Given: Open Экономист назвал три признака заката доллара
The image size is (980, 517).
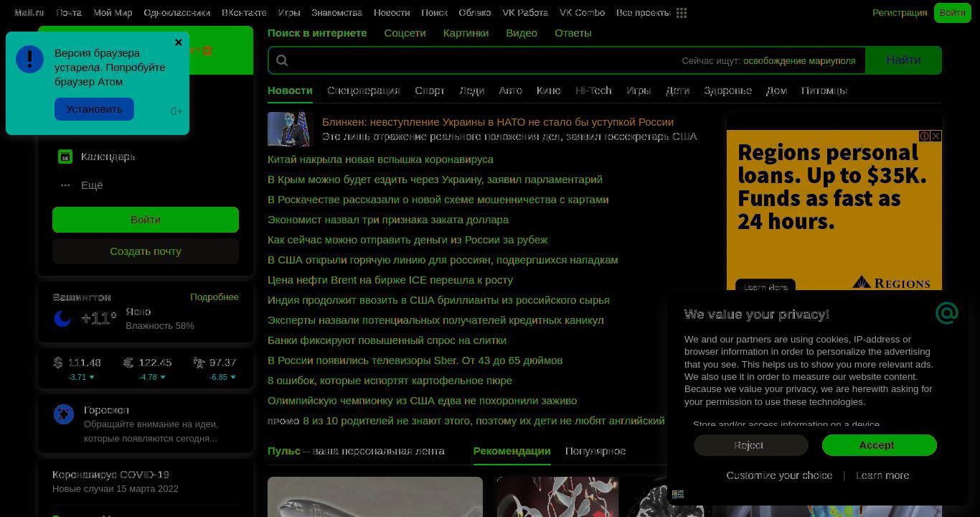Looking at the screenshot, I should pos(388,220).
